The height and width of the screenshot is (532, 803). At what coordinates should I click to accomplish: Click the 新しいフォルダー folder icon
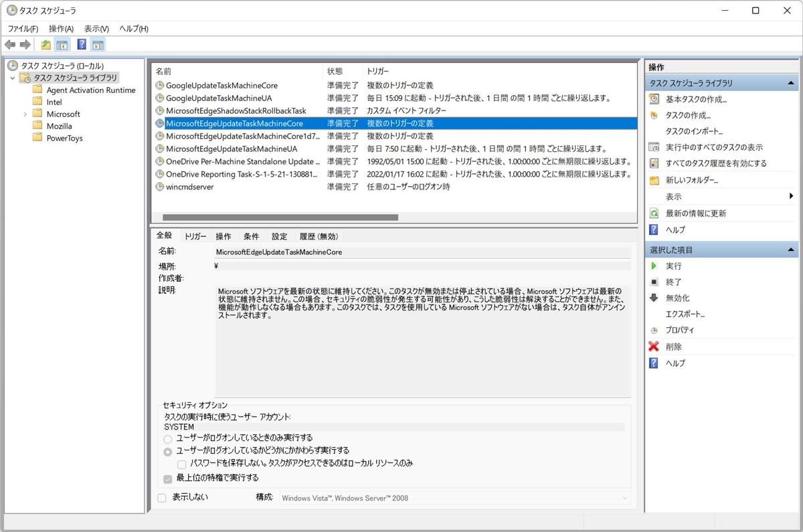coord(654,180)
